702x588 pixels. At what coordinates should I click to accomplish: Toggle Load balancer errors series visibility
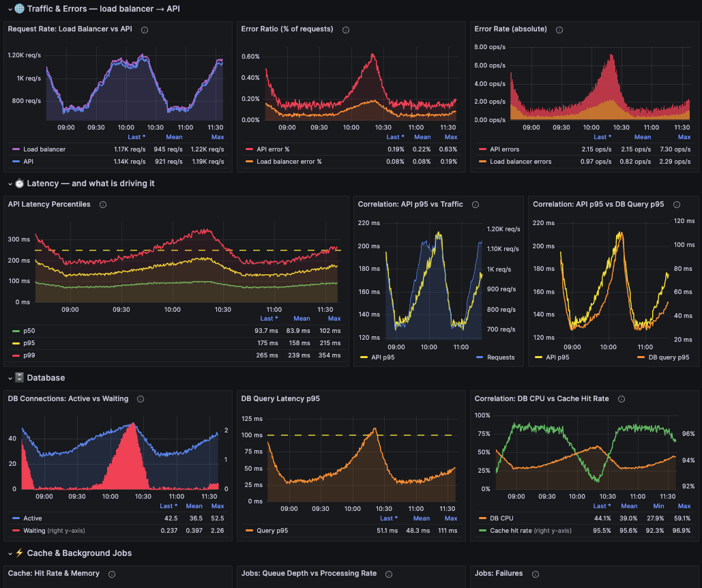[521, 162]
